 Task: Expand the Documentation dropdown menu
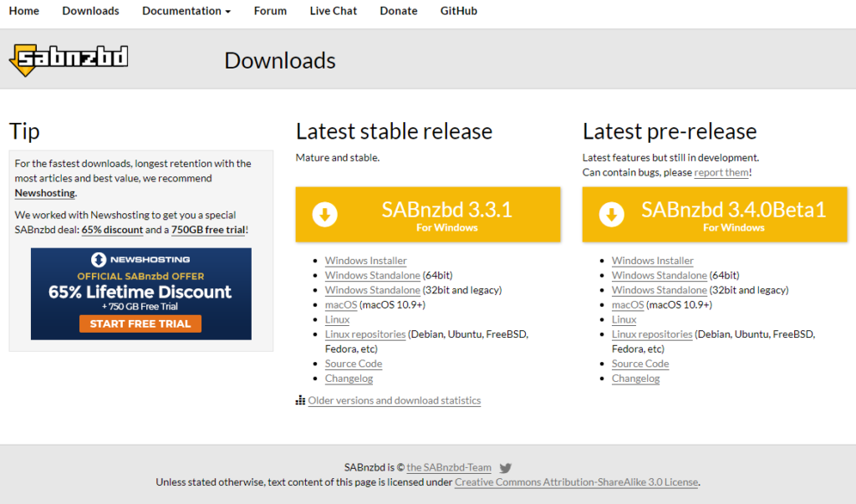[186, 11]
